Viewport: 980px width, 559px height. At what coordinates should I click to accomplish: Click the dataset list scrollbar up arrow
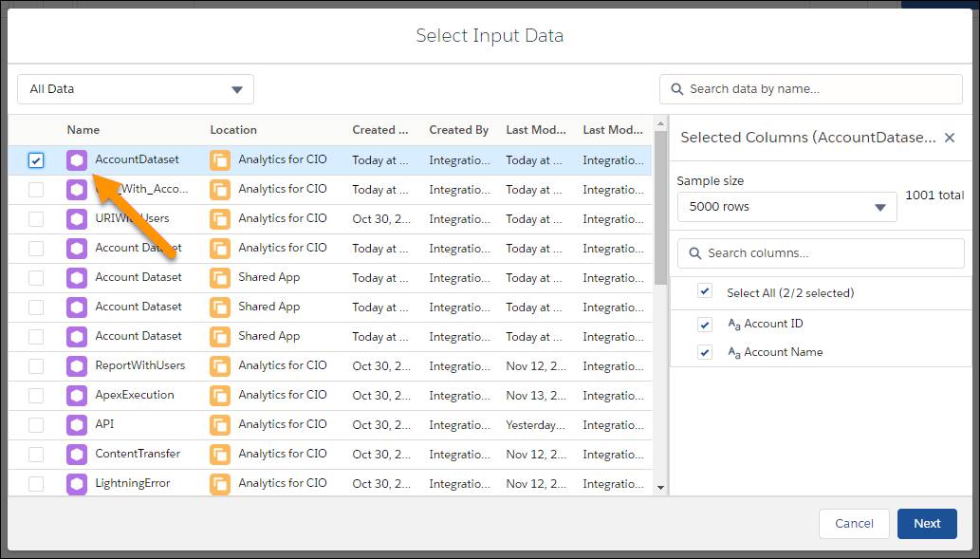click(x=660, y=124)
